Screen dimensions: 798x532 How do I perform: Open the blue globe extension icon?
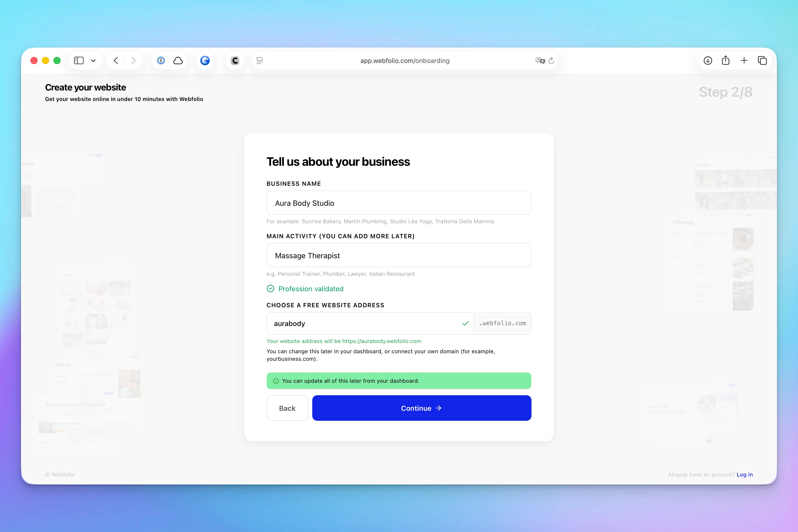point(205,60)
